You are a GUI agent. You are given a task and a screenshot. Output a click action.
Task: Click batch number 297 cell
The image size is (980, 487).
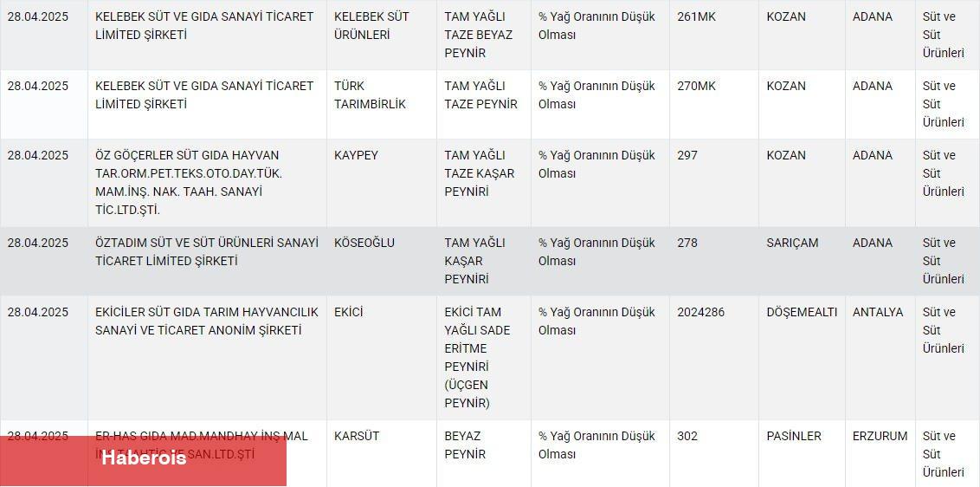pos(687,156)
